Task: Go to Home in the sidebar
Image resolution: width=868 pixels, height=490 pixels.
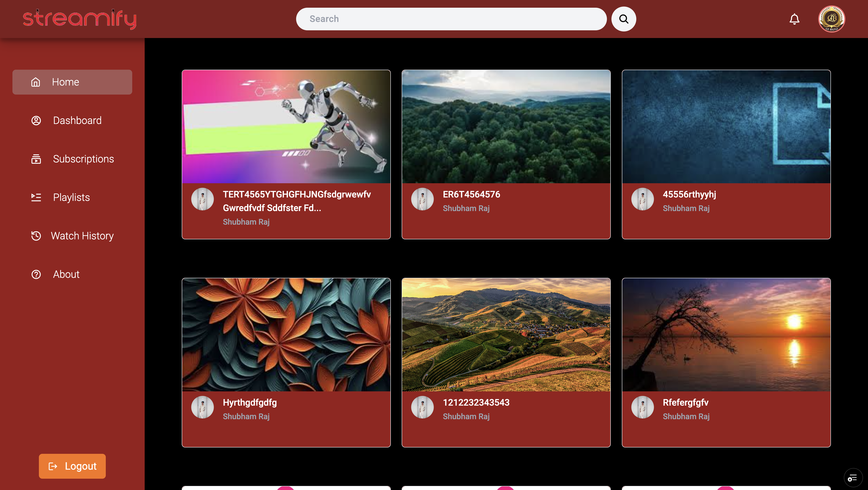Action: (72, 82)
